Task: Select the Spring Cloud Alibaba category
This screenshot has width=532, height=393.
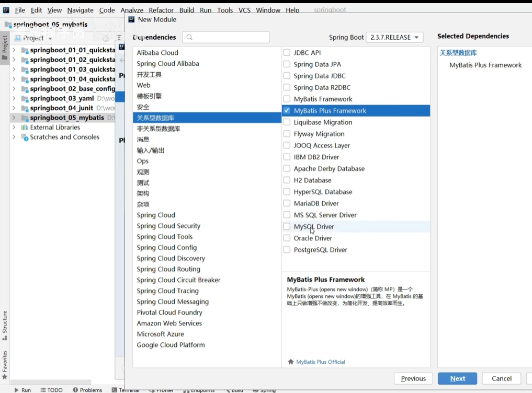Action: [x=207, y=63]
